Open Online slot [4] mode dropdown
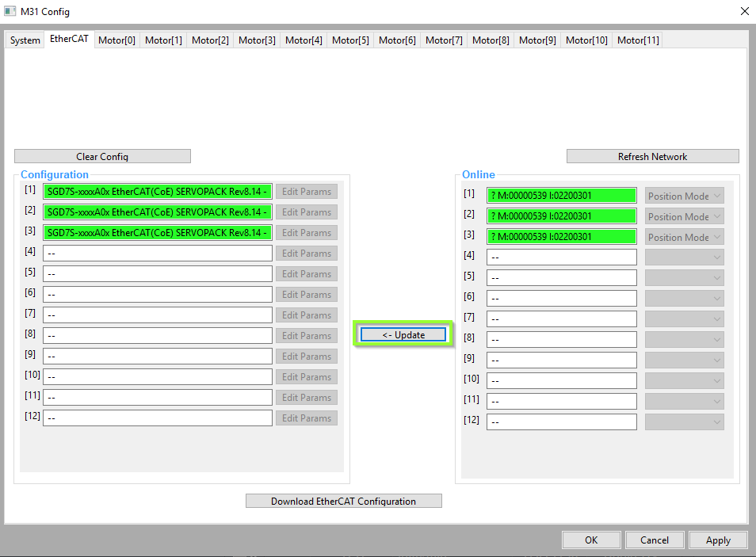The image size is (756, 557). (x=684, y=258)
